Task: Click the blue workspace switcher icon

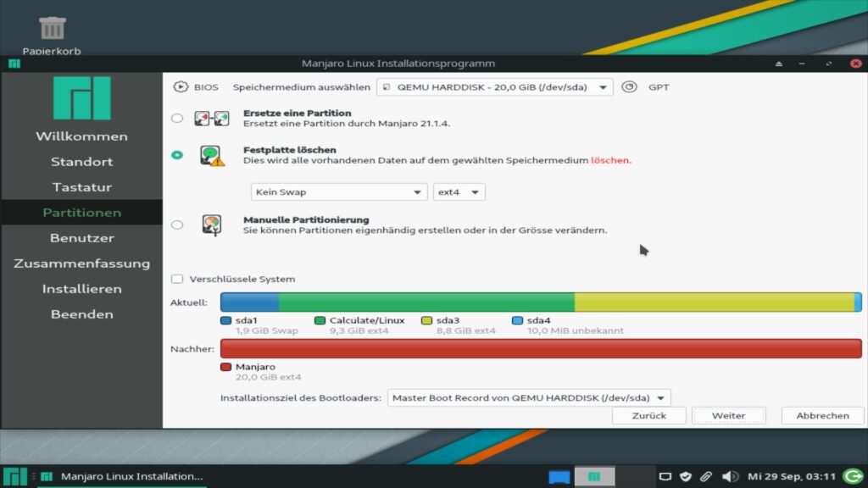Action: point(559,476)
